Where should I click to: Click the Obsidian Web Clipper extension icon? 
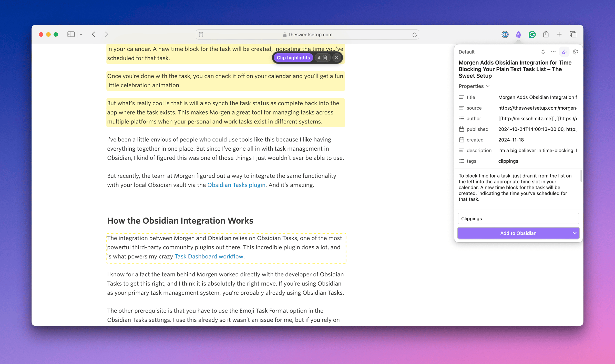518,34
